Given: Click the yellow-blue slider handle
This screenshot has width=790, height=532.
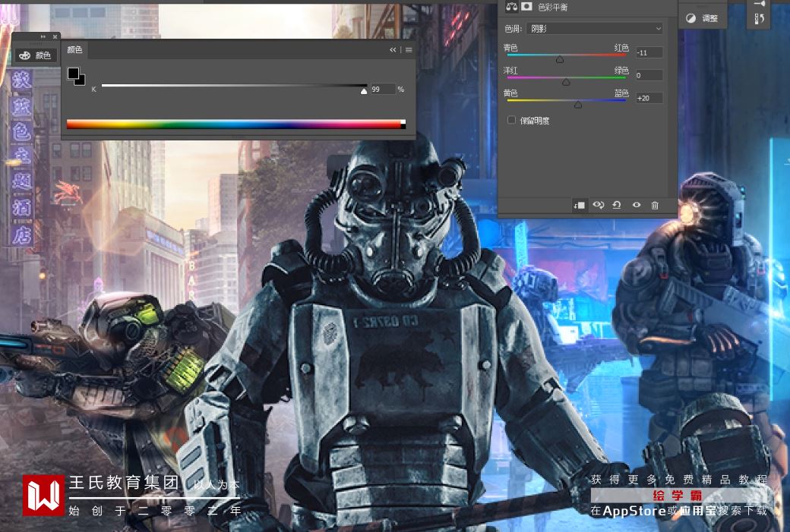Looking at the screenshot, I should (x=578, y=105).
